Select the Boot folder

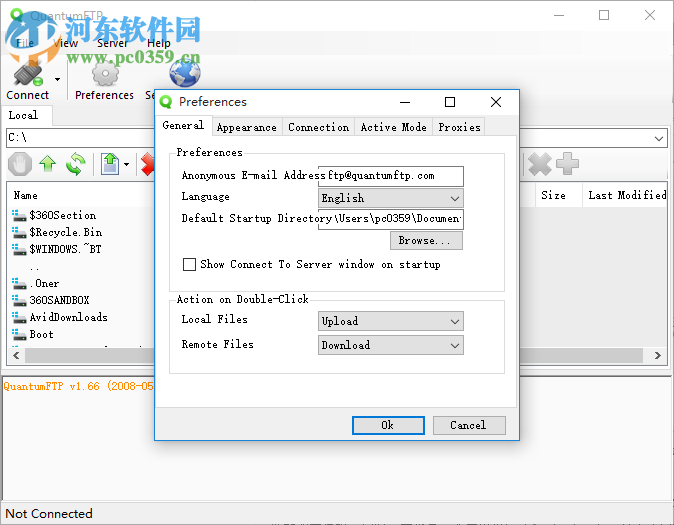41,335
